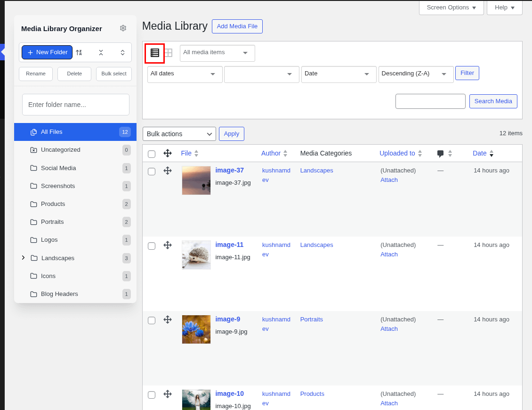
Task: Open the Media Library Organizer settings gear
Action: (123, 28)
